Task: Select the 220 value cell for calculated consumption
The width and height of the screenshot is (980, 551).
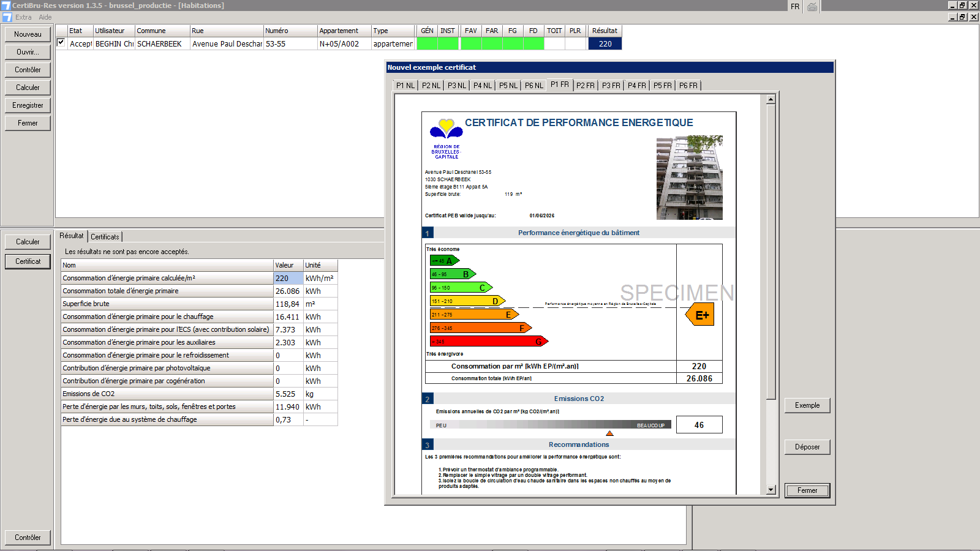Action: pos(288,279)
